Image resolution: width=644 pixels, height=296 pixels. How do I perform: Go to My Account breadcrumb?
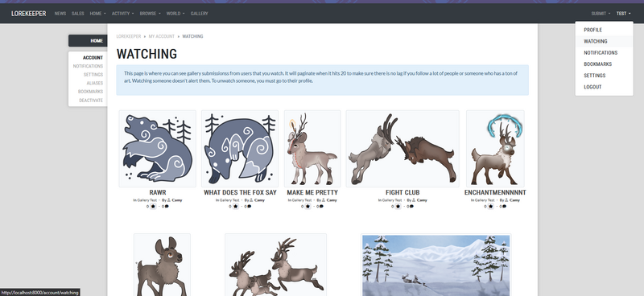click(x=162, y=36)
